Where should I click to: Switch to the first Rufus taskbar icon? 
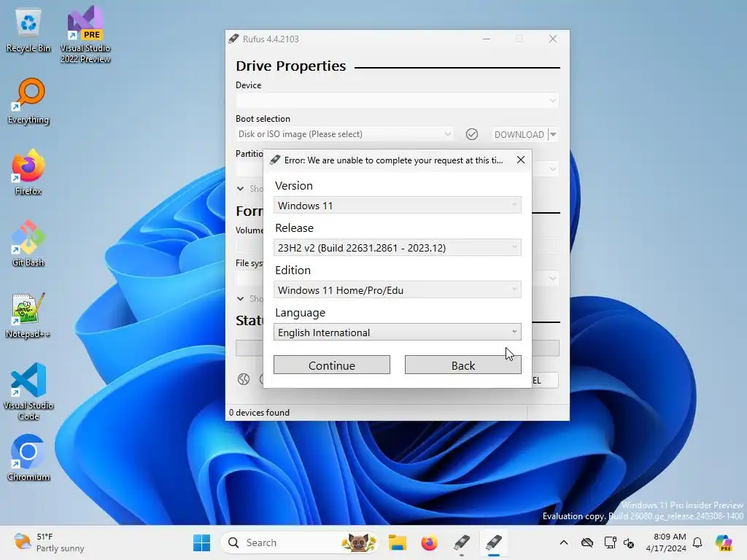click(462, 542)
